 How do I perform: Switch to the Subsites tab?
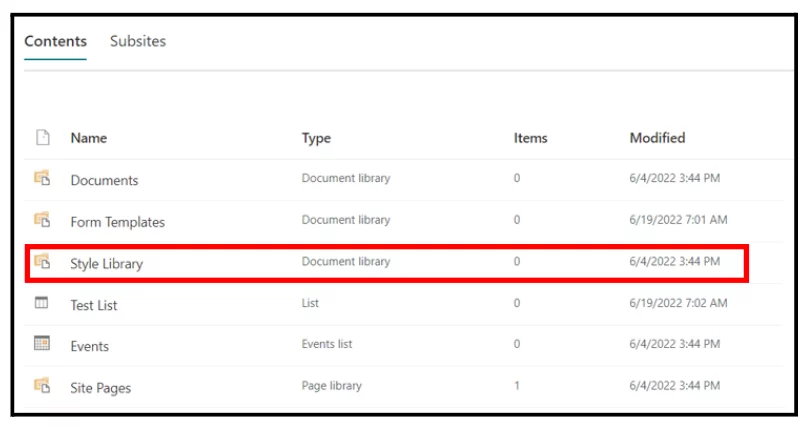pos(138,41)
